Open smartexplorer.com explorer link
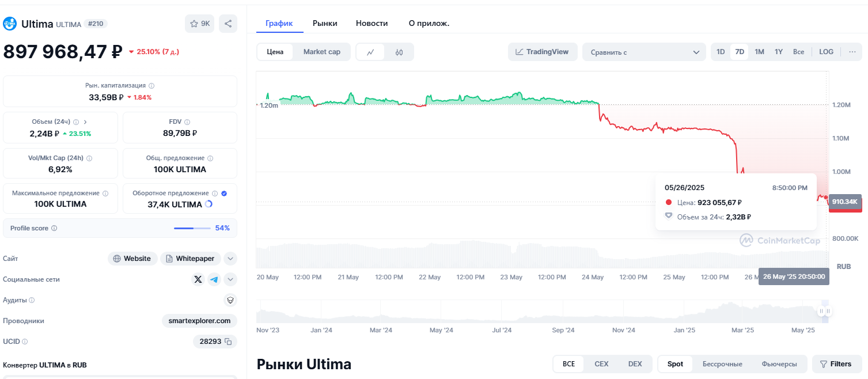868x379 pixels. [x=199, y=321]
